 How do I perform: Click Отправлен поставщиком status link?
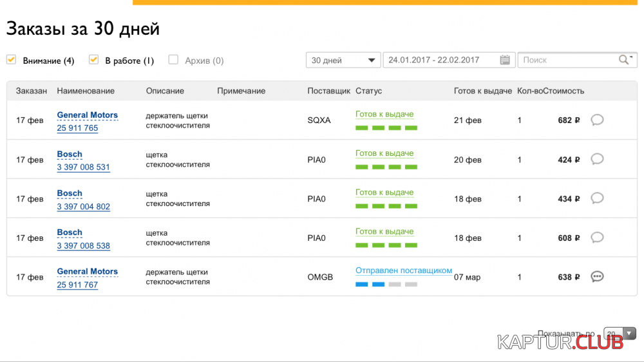404,271
